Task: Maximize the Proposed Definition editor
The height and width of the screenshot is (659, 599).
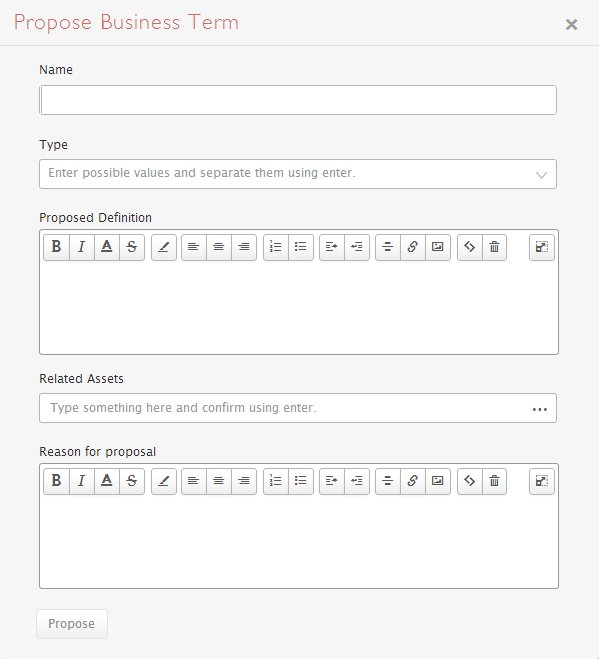Action: coord(541,247)
